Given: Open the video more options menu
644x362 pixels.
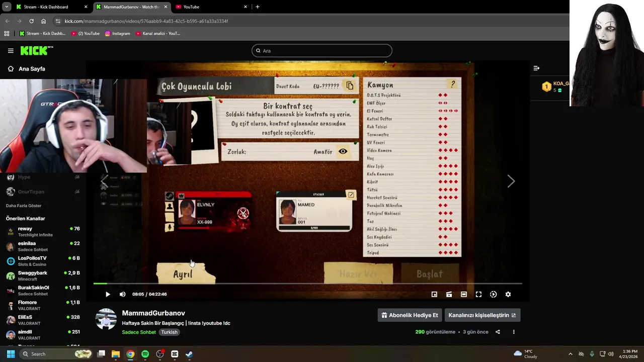Looking at the screenshot, I should 514,332.
